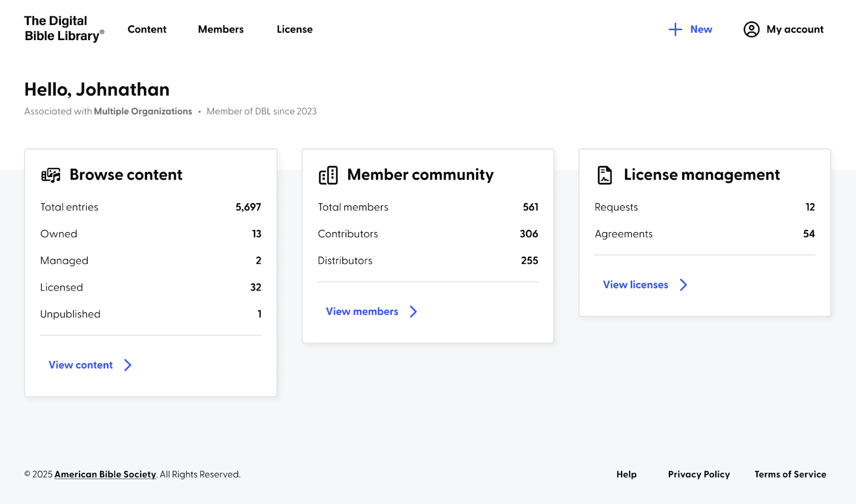
Task: Select the Total members row label
Action: pos(353,207)
